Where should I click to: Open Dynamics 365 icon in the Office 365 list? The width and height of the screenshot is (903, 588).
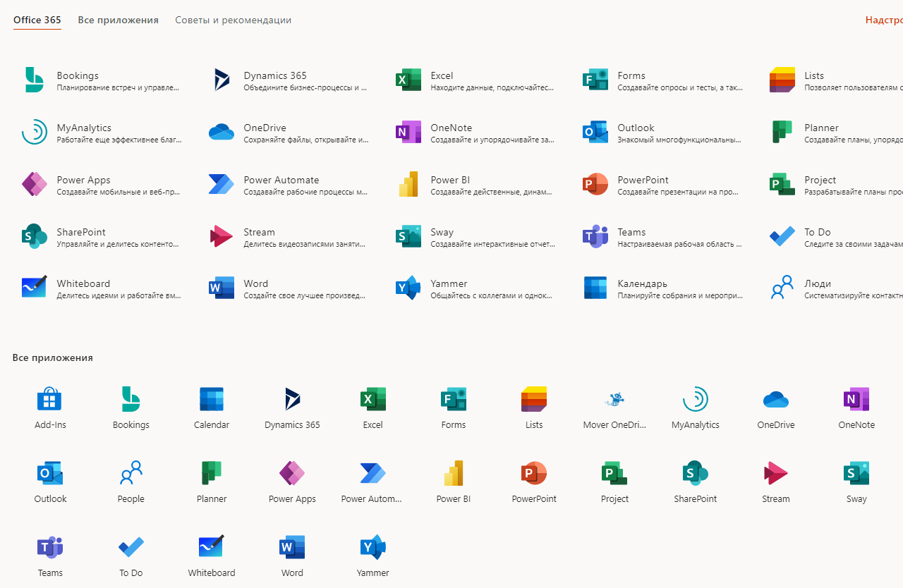point(222,80)
